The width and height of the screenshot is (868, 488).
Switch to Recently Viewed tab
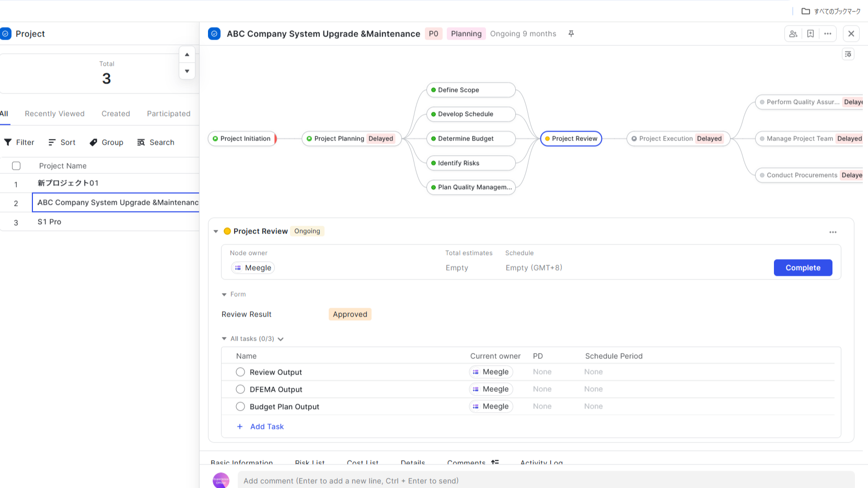click(54, 113)
